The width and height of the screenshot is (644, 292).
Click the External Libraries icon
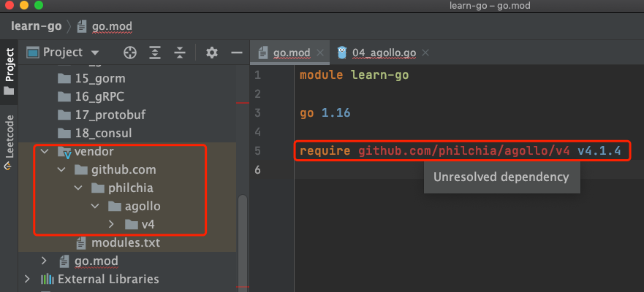pos(48,280)
